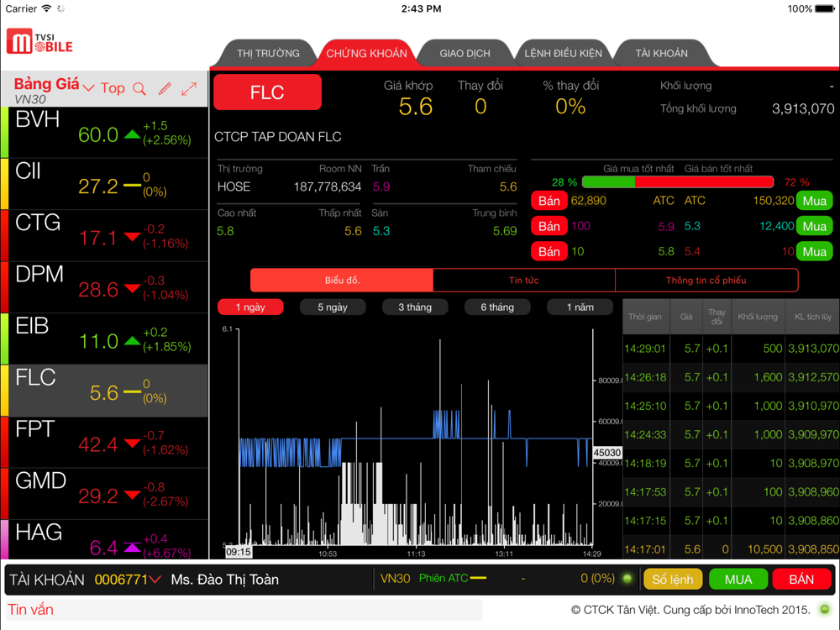The width and height of the screenshot is (840, 630).
Task: Select the CII stock row
Action: [104, 184]
